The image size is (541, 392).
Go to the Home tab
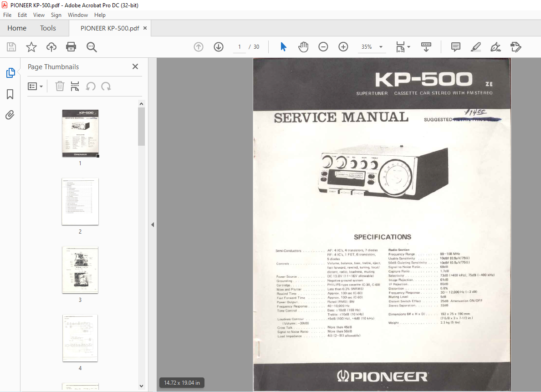[x=17, y=28]
